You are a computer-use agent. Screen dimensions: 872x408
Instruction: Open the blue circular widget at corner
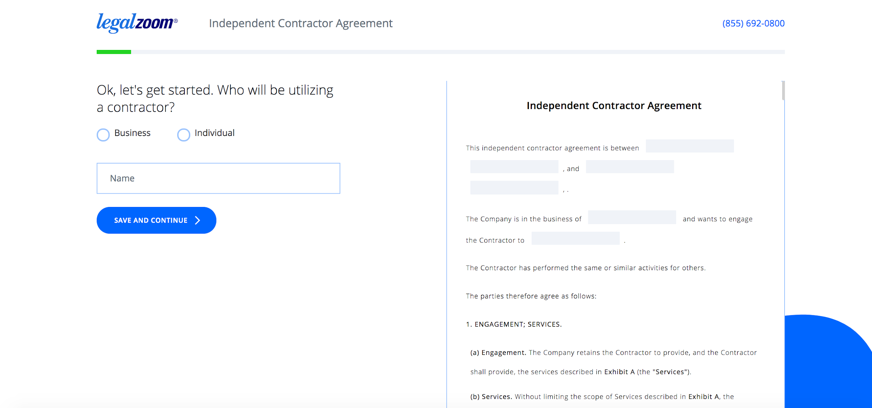(x=829, y=362)
